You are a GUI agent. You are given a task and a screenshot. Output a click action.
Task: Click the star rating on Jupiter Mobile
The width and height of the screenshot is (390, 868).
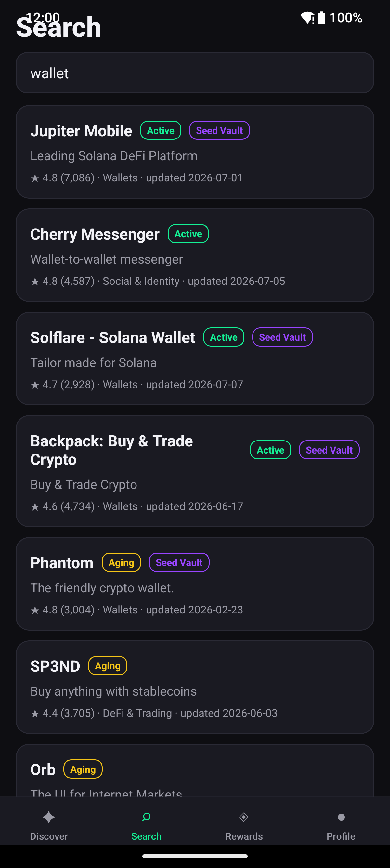point(62,178)
